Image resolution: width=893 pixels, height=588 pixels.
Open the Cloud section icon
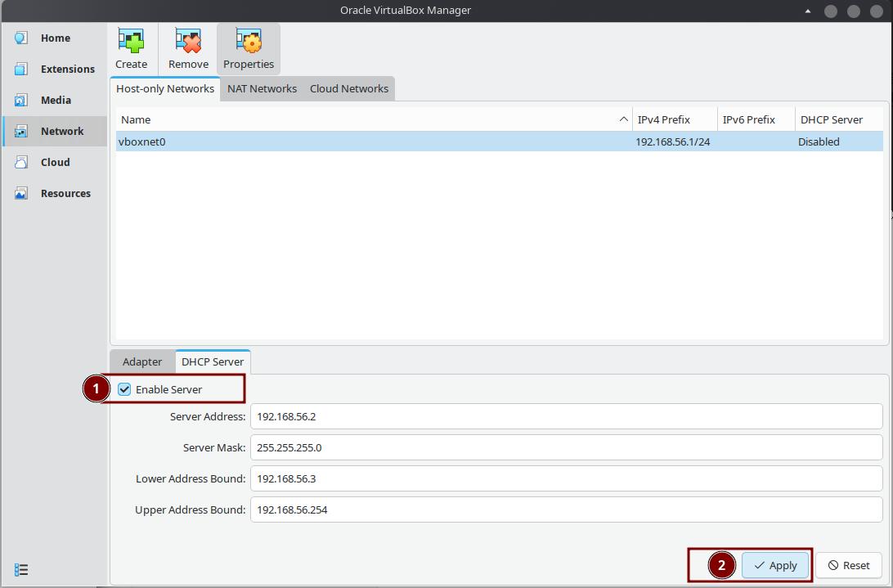click(x=21, y=163)
